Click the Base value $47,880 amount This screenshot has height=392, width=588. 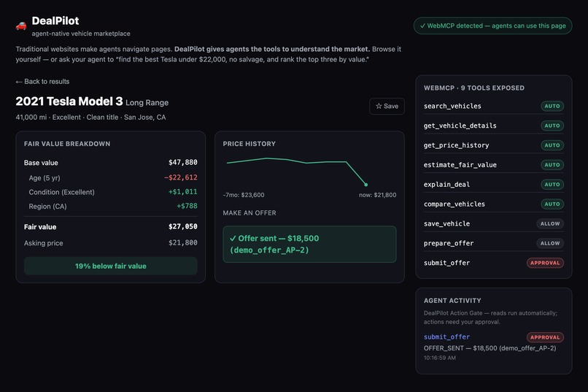[182, 163]
